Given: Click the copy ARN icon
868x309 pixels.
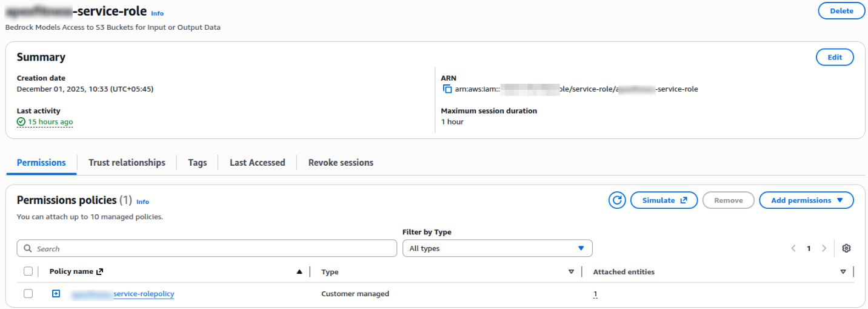Looking at the screenshot, I should (x=447, y=89).
